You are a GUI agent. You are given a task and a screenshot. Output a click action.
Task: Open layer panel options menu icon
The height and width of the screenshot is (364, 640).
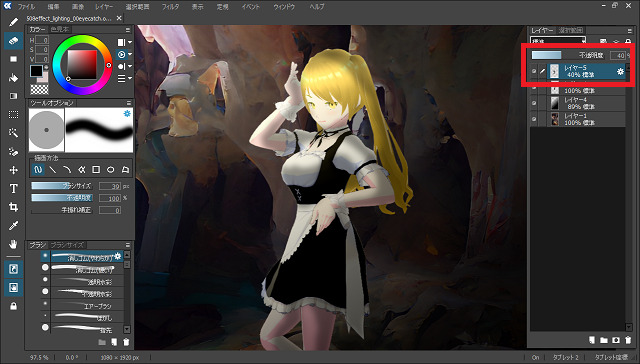629,31
